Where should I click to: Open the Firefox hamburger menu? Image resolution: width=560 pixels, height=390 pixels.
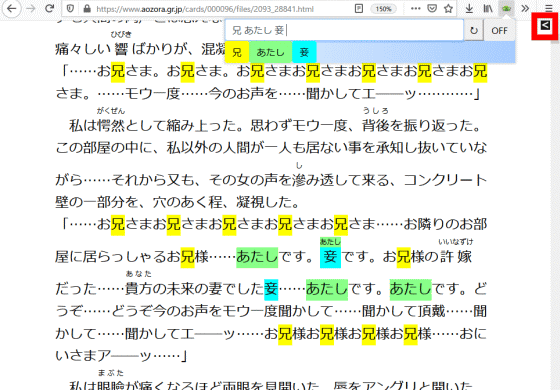click(x=549, y=9)
